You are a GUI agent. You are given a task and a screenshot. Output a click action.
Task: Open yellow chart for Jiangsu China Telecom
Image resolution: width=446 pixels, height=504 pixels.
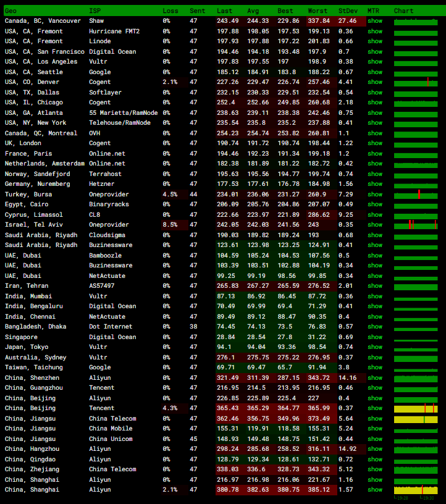pyautogui.click(x=416, y=419)
